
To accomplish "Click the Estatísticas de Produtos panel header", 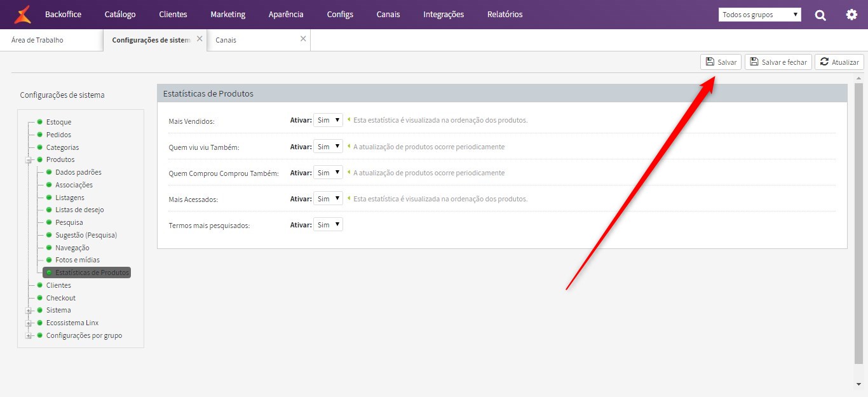I will coord(502,93).
